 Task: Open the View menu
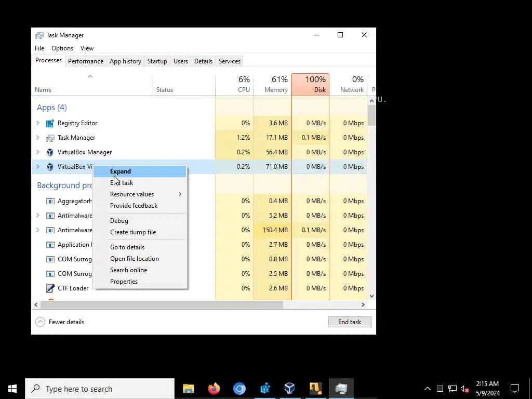[87, 48]
